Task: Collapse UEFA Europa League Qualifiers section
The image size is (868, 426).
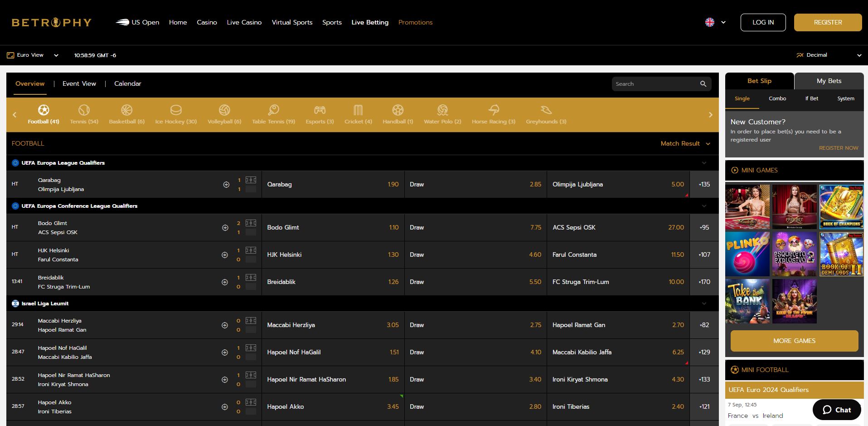Action: tap(704, 163)
